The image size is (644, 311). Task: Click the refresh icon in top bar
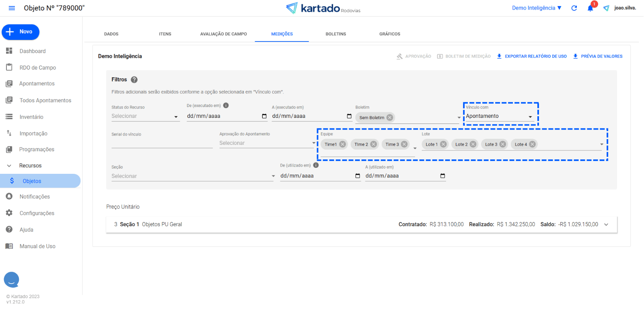tap(574, 8)
